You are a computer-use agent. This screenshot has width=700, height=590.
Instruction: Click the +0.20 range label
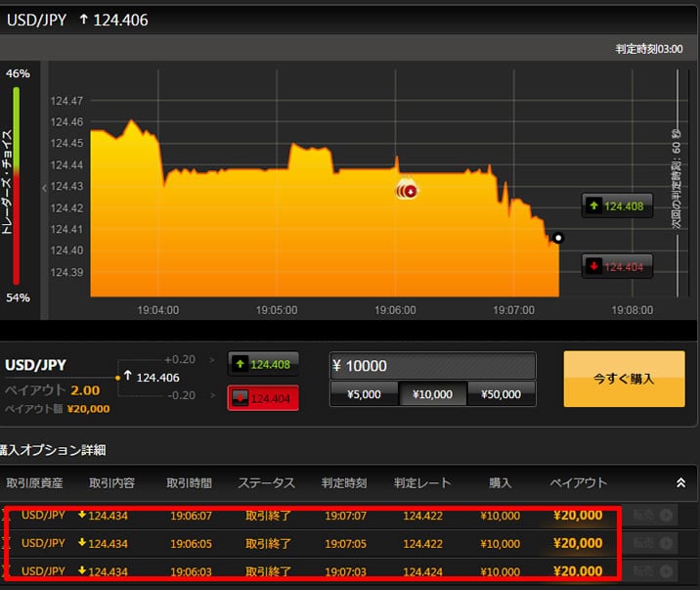pos(180,359)
